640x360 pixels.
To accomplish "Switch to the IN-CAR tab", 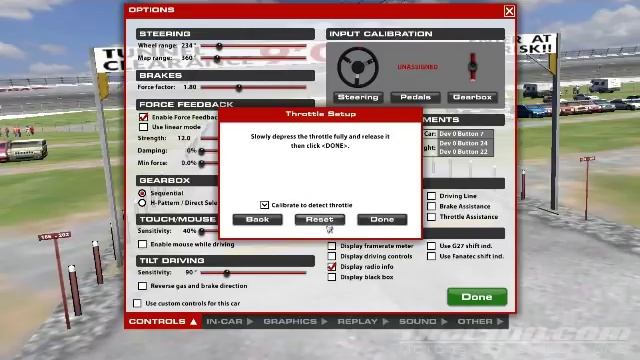I will click(x=230, y=322).
